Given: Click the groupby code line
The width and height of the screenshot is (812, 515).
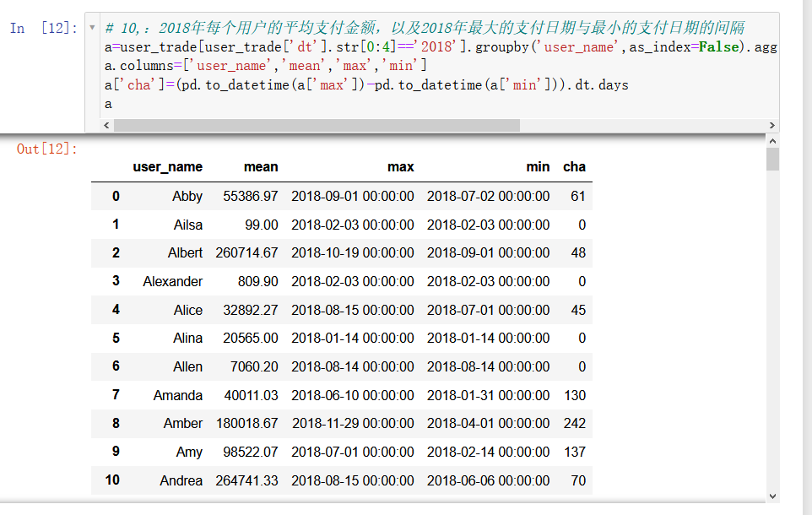Looking at the screenshot, I should [441, 47].
